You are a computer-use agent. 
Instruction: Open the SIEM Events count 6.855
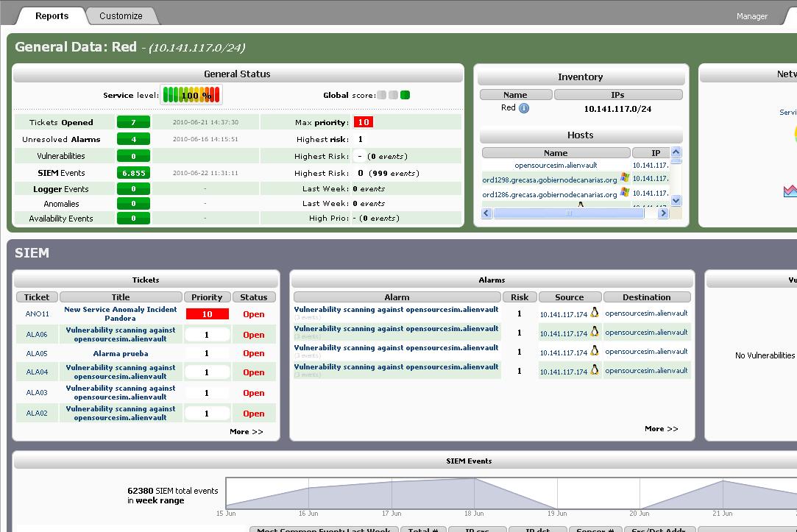133,173
